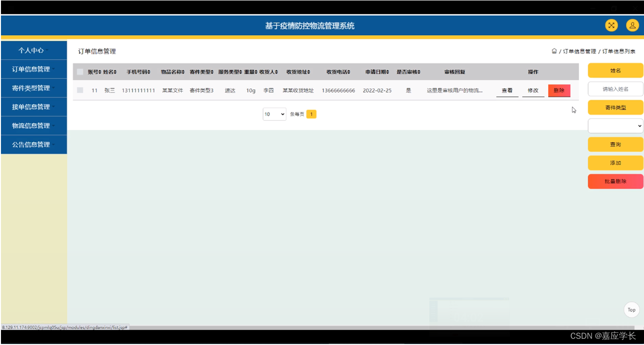
Task: Open the per-page count dropdown showing 10
Action: (x=274, y=114)
